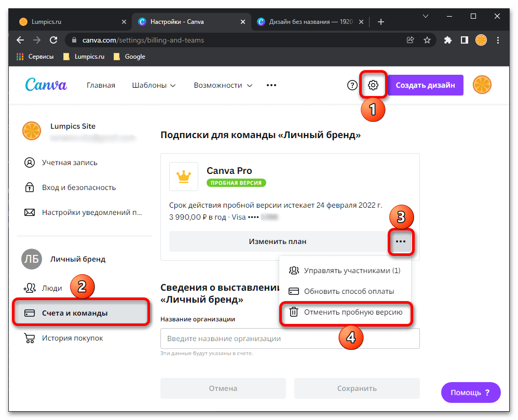Open the three-dot menu beside Изменить план
Image resolution: width=518 pixels, height=420 pixels.
[x=400, y=241]
